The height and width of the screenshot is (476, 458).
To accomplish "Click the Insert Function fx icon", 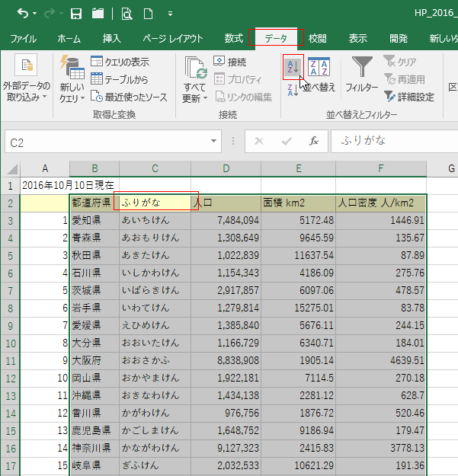I will 313,142.
